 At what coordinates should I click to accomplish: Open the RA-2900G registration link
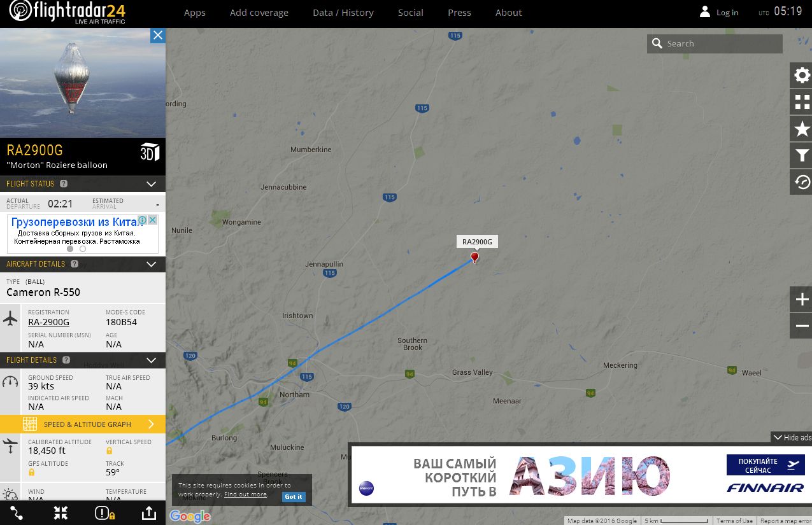[49, 323]
